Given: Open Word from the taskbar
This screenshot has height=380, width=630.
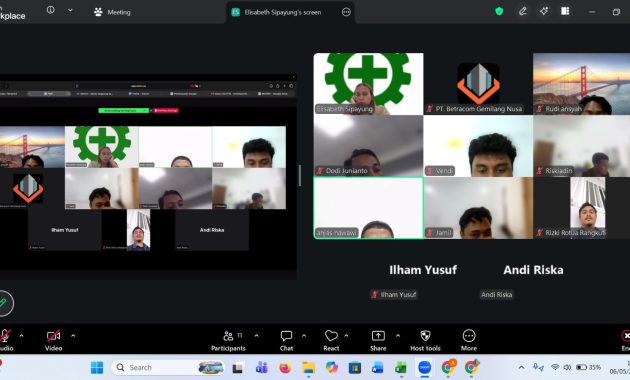Looking at the screenshot, I should pyautogui.click(x=378, y=368).
